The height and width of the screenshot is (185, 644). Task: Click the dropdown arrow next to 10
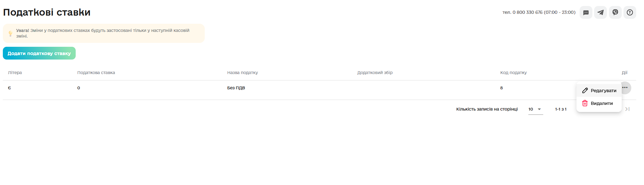pyautogui.click(x=539, y=109)
